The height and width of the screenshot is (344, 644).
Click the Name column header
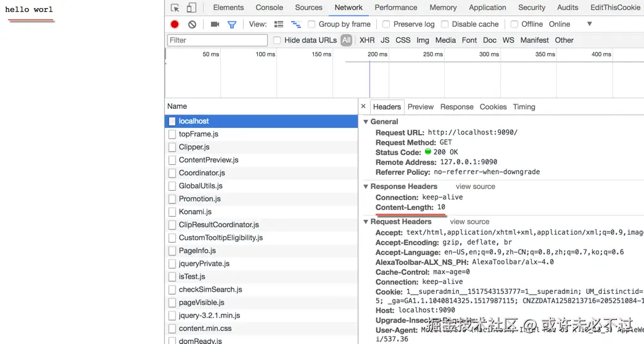point(261,106)
